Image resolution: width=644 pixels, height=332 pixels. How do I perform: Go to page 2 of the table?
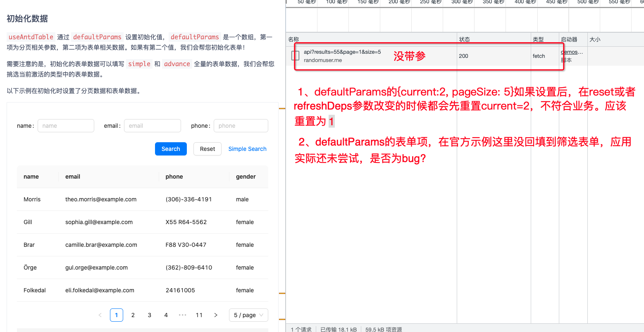133,315
